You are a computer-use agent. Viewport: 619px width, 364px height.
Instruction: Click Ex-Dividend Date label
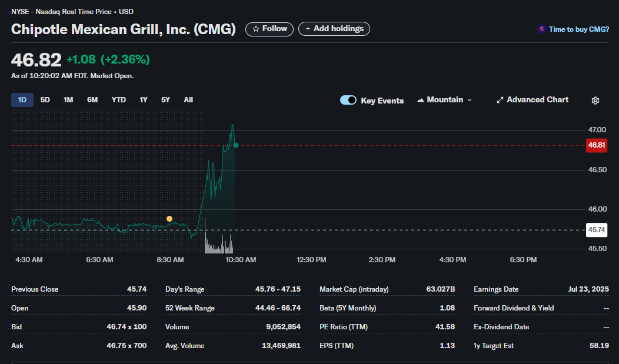pyautogui.click(x=501, y=327)
